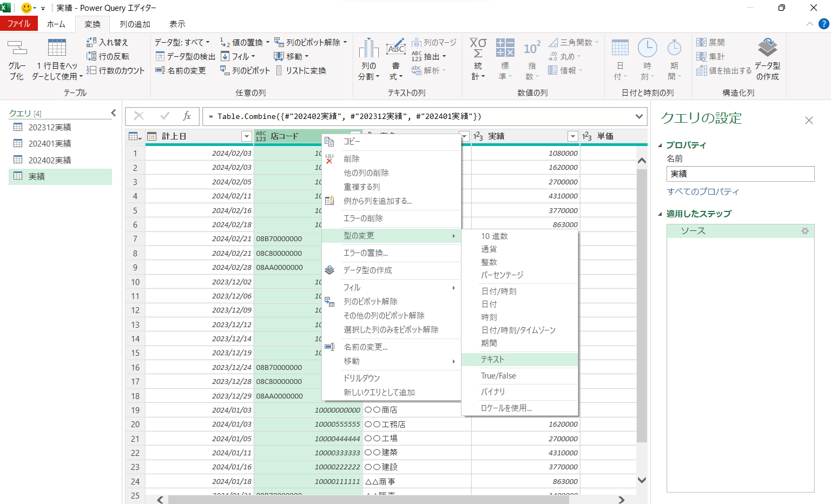Convert to list (リストに変換)
Viewport: 831px width, 504px height.
pos(300,70)
